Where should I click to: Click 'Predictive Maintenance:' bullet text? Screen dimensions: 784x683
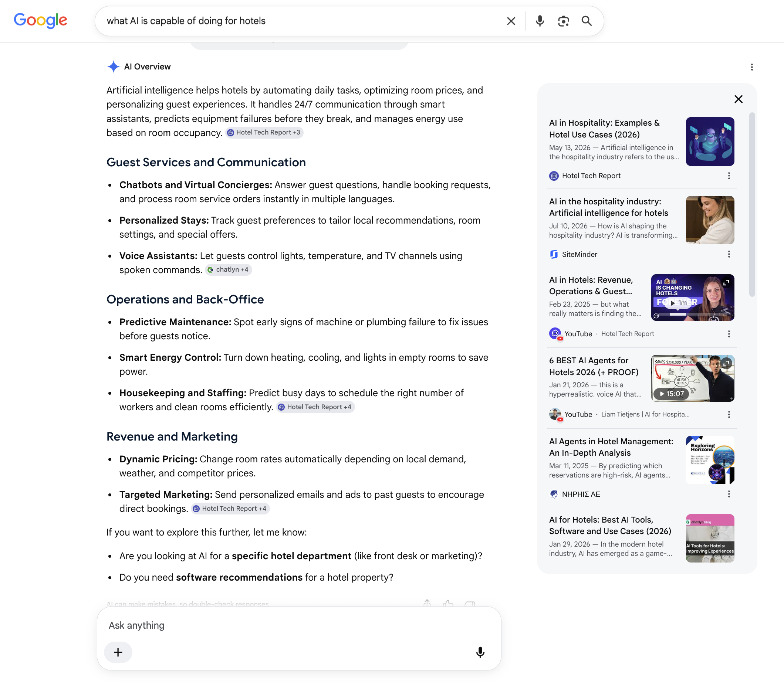[175, 322]
